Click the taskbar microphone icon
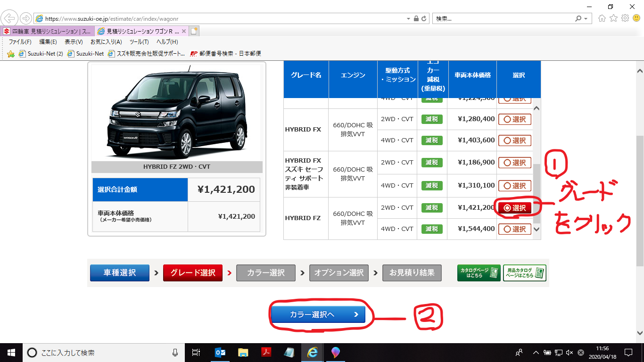 click(x=175, y=353)
